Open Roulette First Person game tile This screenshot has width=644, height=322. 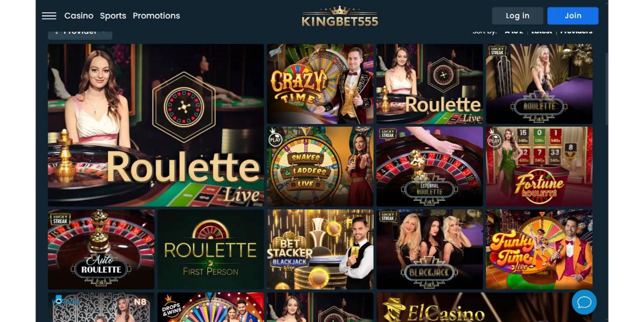pos(210,250)
